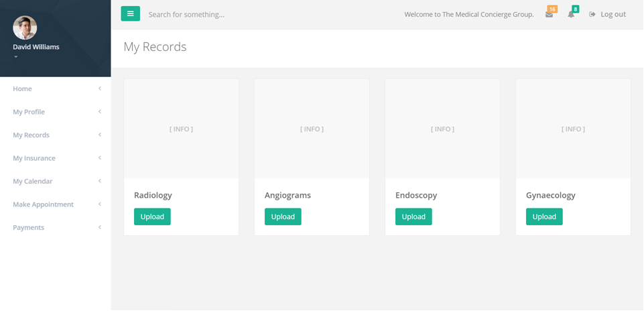Click the Radiology card title

point(153,195)
